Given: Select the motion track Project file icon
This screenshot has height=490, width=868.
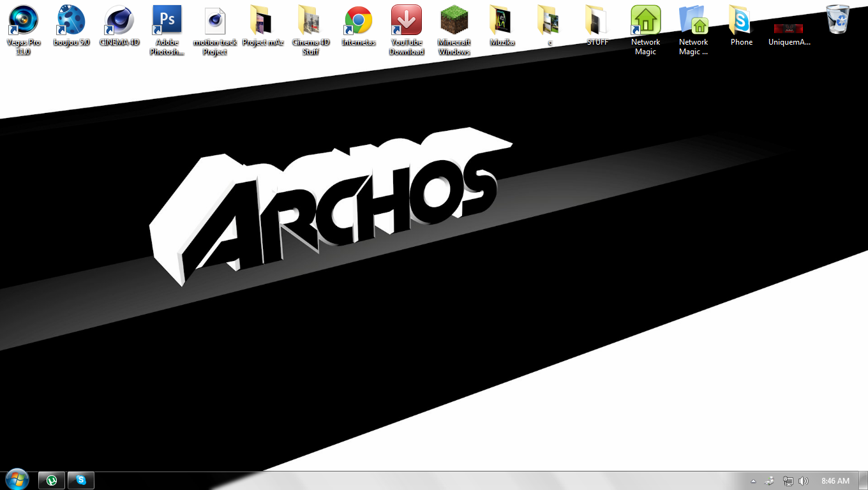Looking at the screenshot, I should [215, 30].
